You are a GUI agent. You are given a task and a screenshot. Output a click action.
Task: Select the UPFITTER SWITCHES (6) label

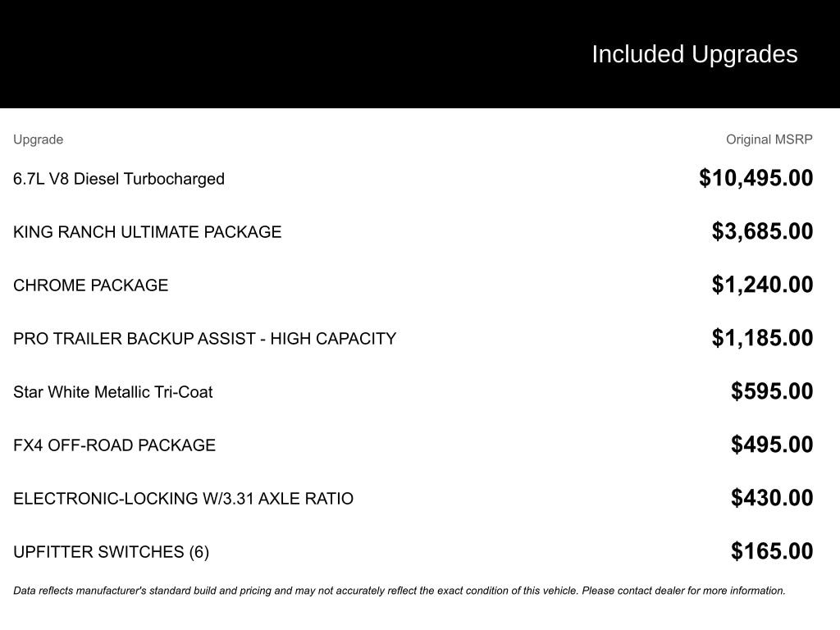pyautogui.click(x=111, y=552)
